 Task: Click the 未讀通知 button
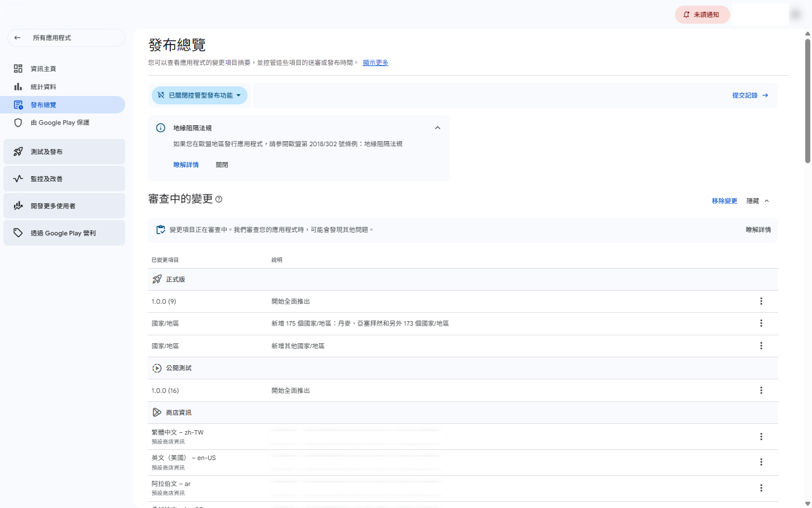click(703, 15)
